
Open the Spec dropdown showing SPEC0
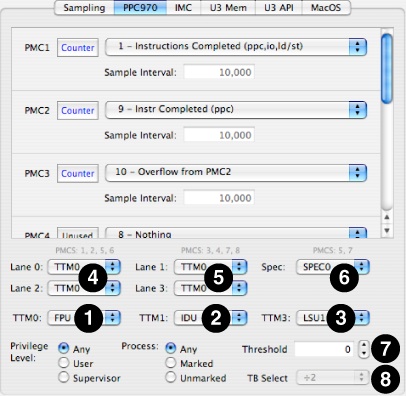pos(332,267)
